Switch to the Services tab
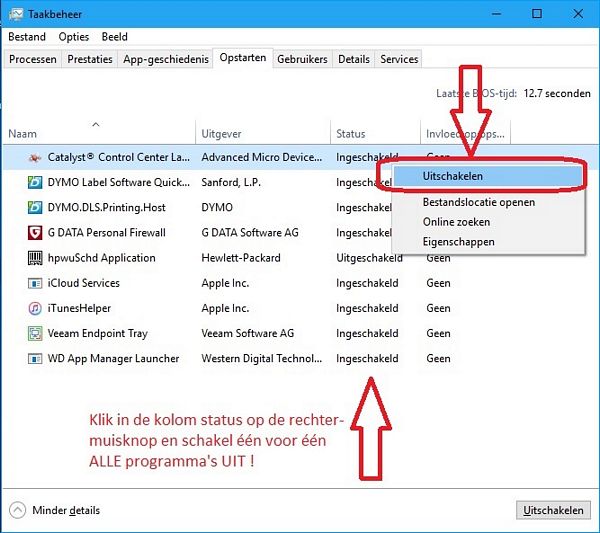Image resolution: width=600 pixels, height=533 pixels. click(399, 59)
